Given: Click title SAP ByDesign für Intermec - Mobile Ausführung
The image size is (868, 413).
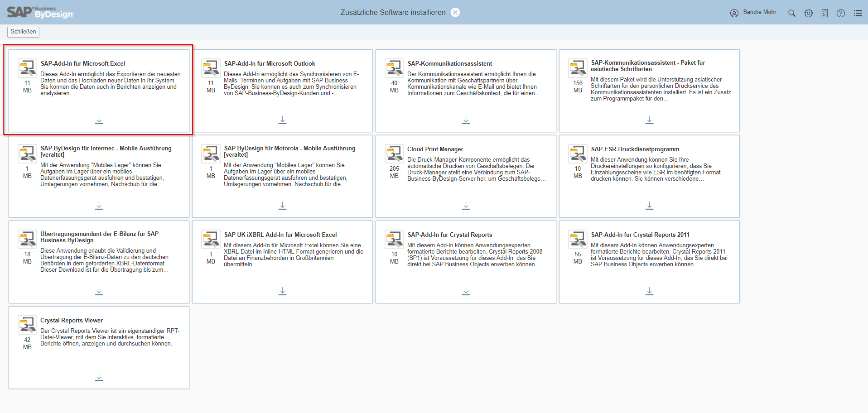Looking at the screenshot, I should 106,151.
